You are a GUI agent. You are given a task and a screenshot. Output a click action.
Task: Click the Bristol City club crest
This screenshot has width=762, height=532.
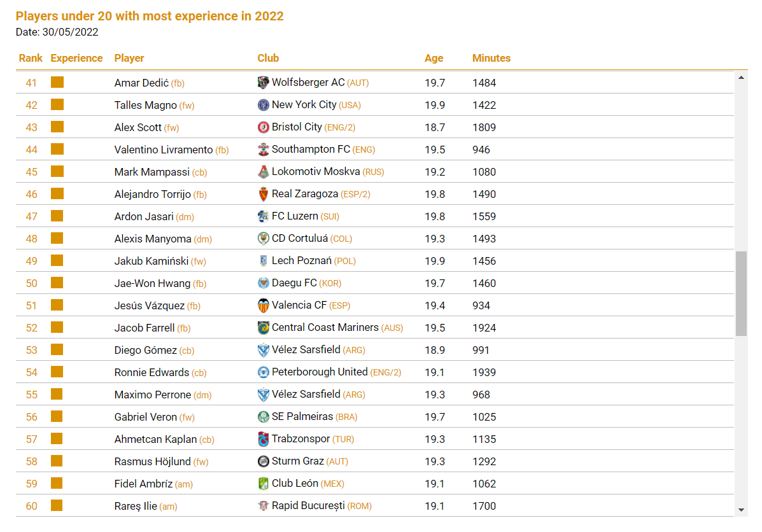point(263,127)
